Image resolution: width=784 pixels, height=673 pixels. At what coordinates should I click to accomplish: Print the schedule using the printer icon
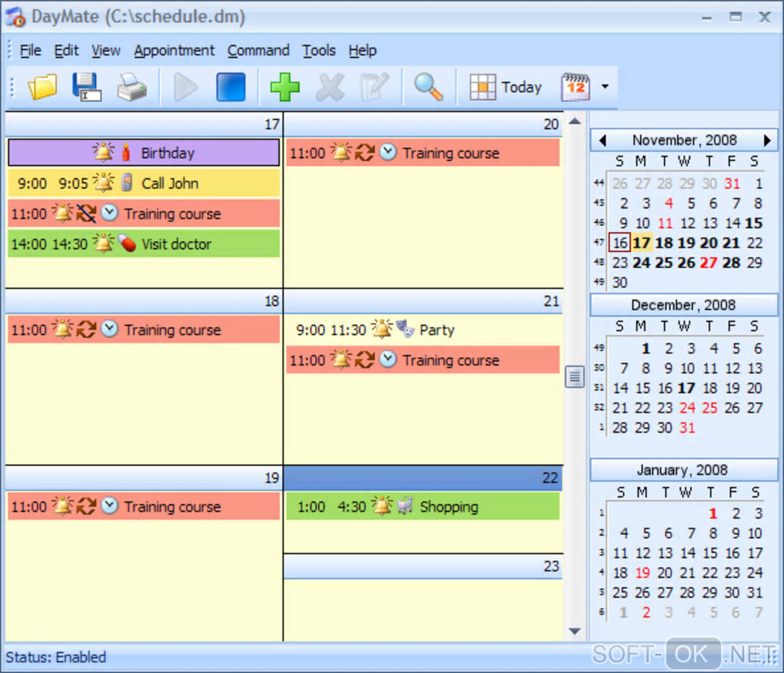(x=131, y=87)
